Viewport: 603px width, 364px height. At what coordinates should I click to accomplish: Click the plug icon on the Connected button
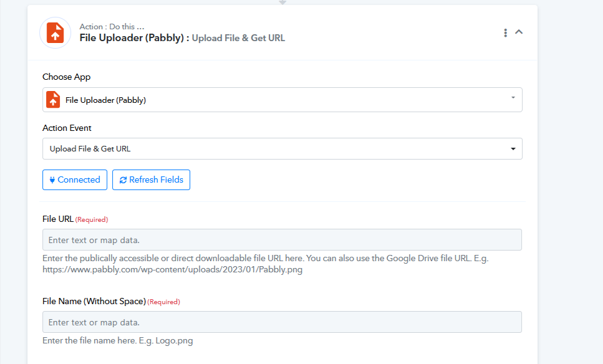tap(52, 180)
